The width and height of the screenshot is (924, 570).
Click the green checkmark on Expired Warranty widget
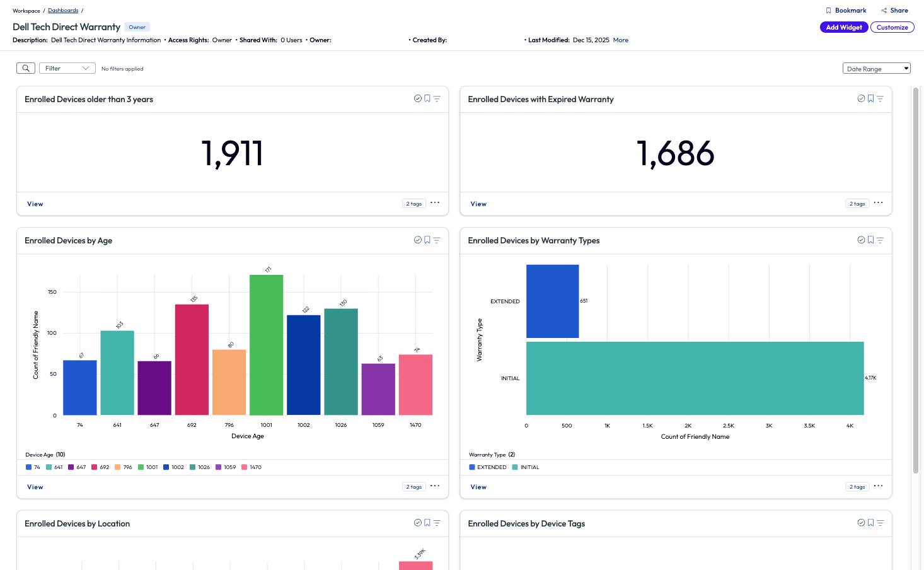coord(860,98)
